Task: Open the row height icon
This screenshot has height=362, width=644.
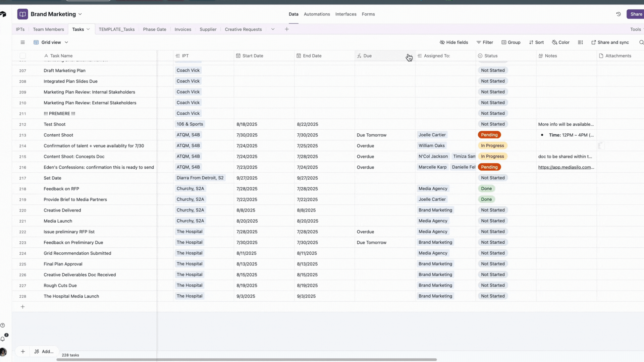Action: (581, 42)
